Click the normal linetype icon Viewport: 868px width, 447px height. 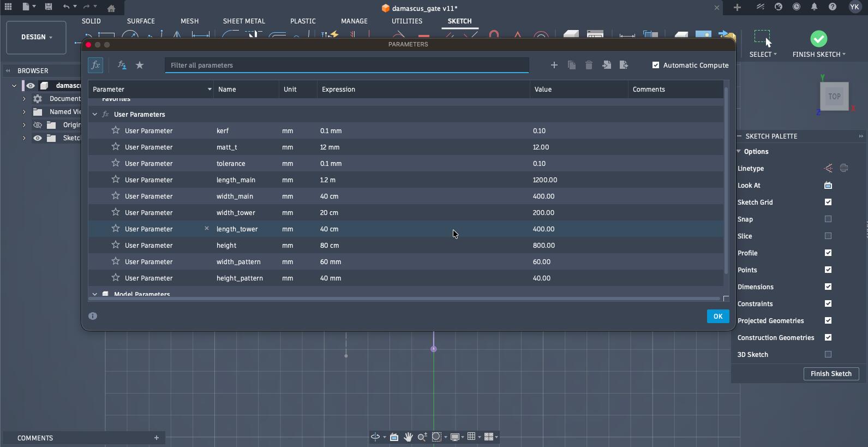[828, 168]
